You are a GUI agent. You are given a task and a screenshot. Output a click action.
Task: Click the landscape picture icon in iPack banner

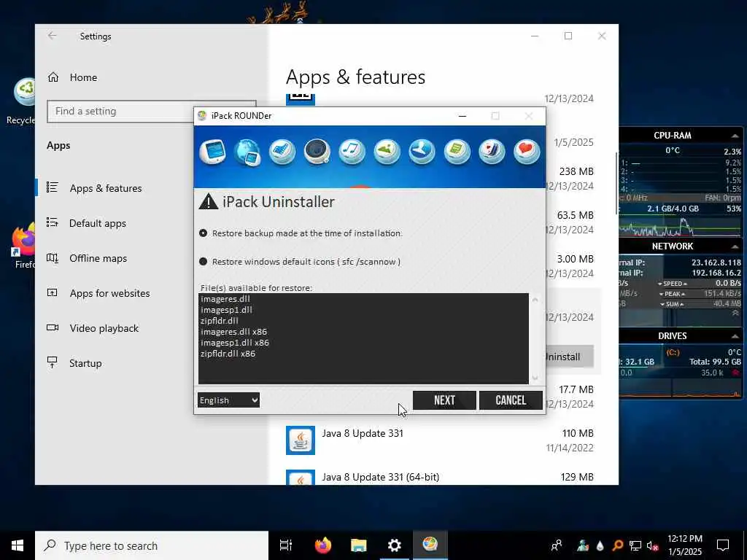tap(387, 152)
